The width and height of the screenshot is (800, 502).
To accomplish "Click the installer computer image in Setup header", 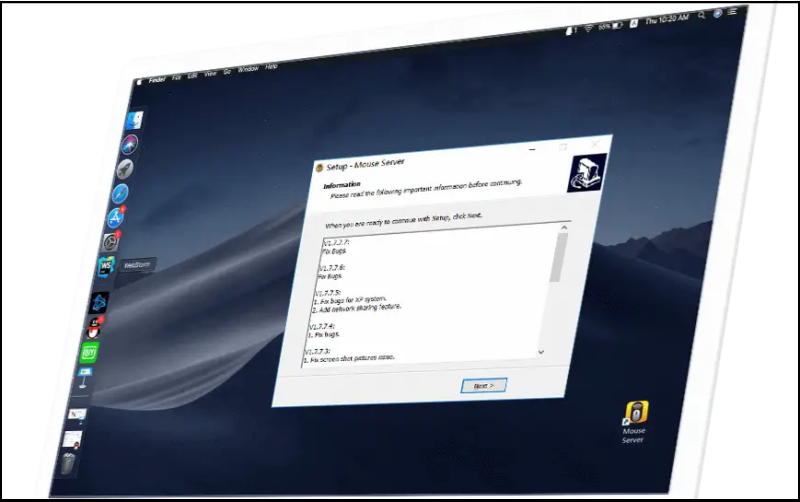I will (x=586, y=173).
